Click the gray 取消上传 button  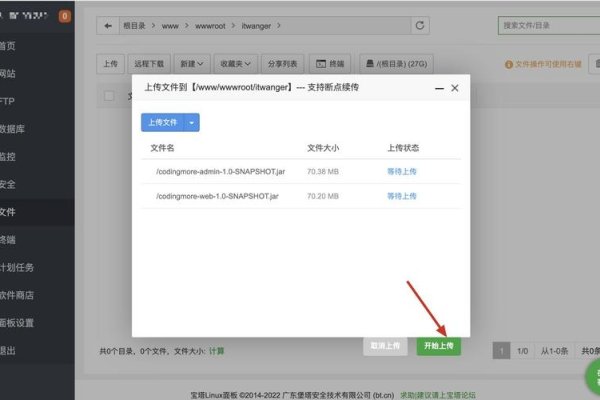385,346
